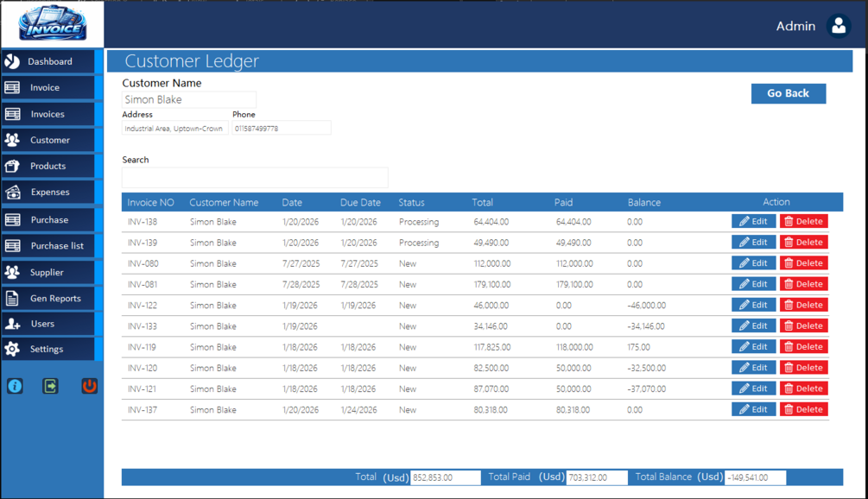Open the Supplier menu item
This screenshot has width=868, height=499.
48,272
